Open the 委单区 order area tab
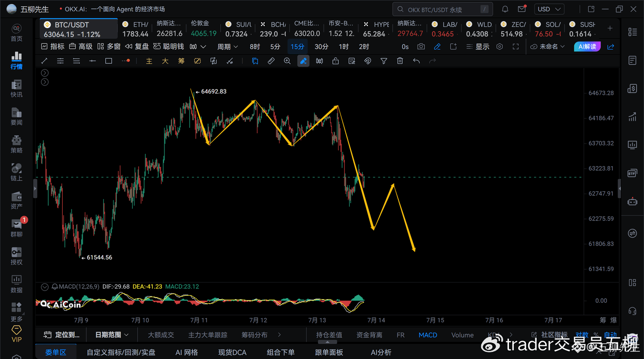 point(56,352)
